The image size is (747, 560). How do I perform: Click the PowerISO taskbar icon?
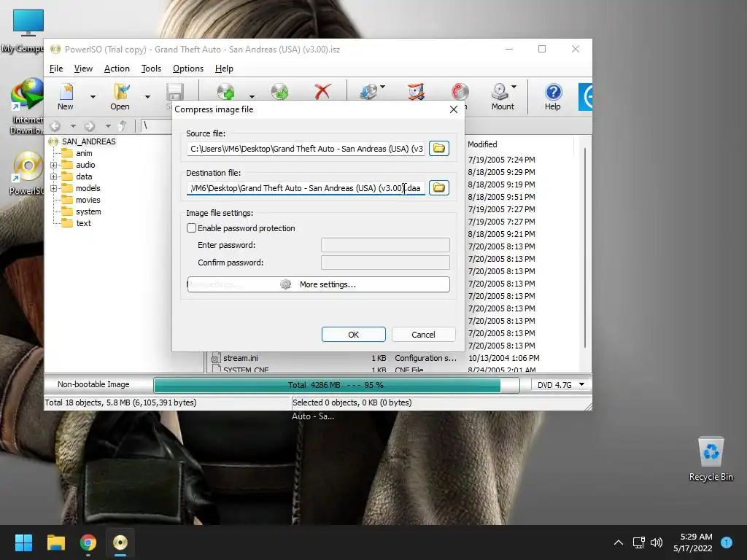coord(120,542)
